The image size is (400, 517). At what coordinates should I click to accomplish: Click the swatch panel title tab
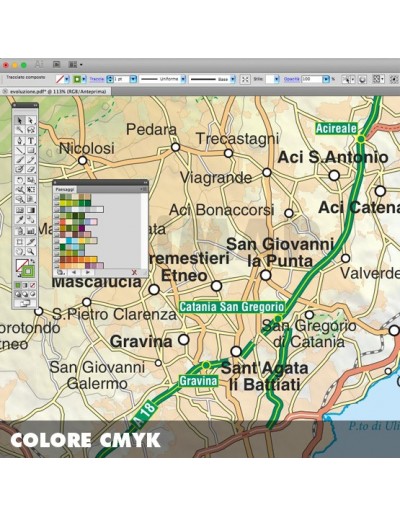[x=65, y=189]
